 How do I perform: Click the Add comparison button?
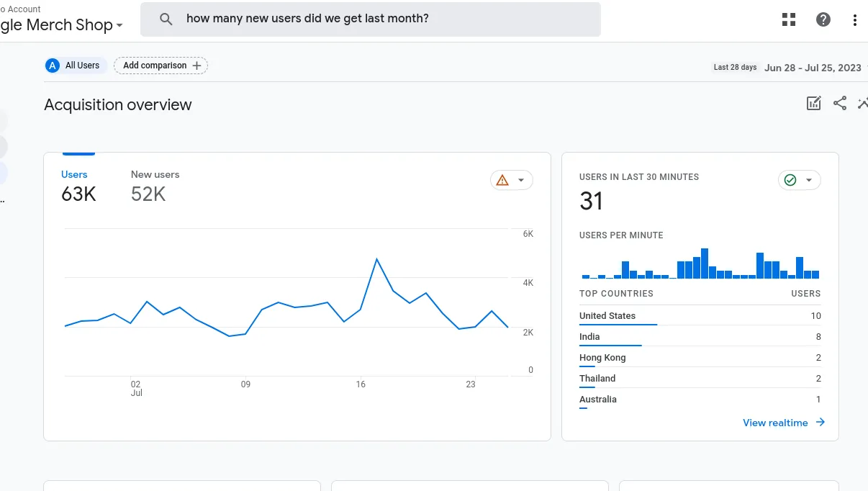161,65
